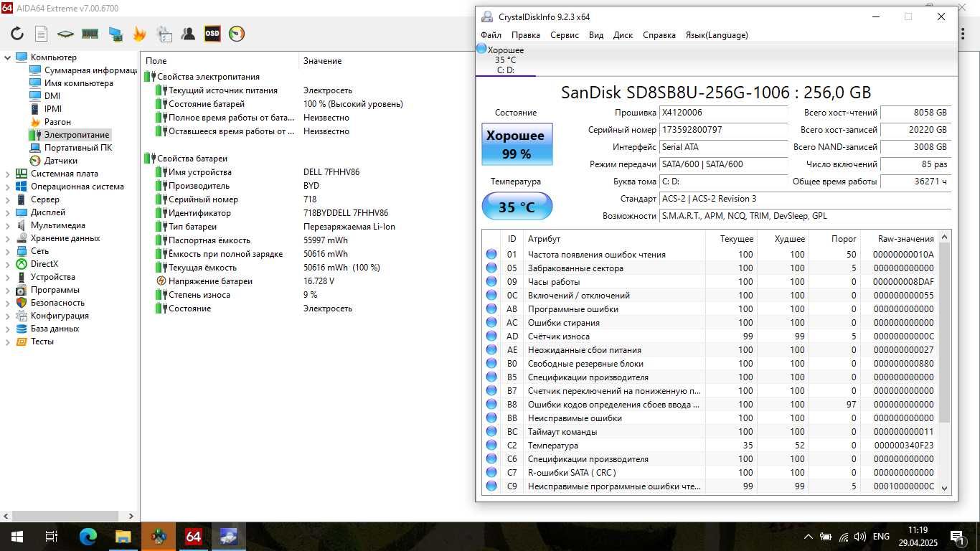Viewport: 980px width, 551px height.
Task: Open File Explorer from the taskbar
Action: click(123, 537)
